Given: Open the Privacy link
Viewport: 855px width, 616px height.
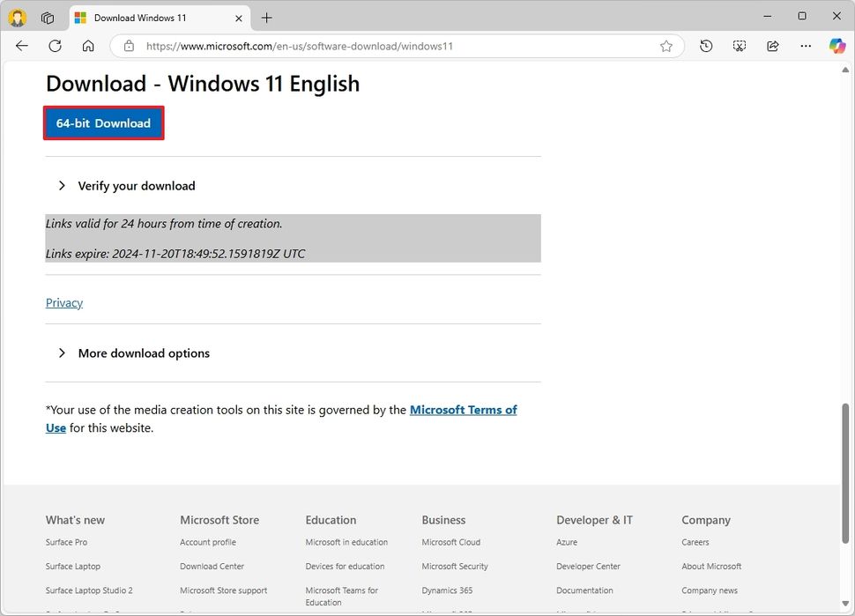Looking at the screenshot, I should (63, 302).
